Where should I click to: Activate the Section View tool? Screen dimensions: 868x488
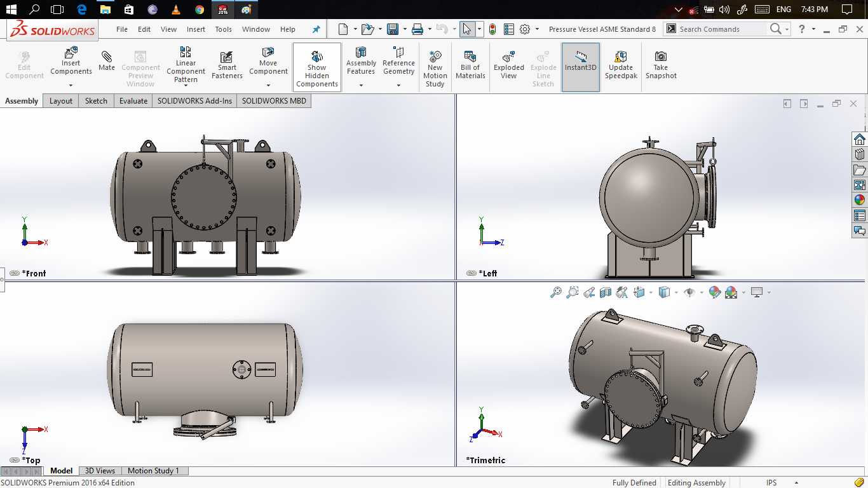606,292
